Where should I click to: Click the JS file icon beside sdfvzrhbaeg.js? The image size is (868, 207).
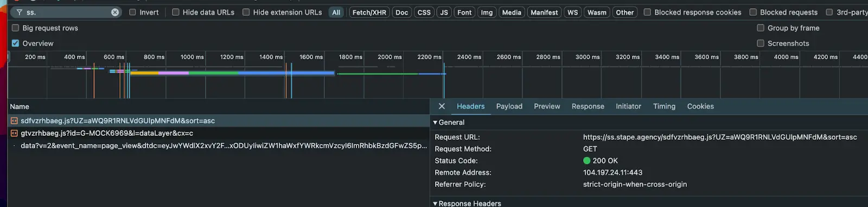coord(14,121)
